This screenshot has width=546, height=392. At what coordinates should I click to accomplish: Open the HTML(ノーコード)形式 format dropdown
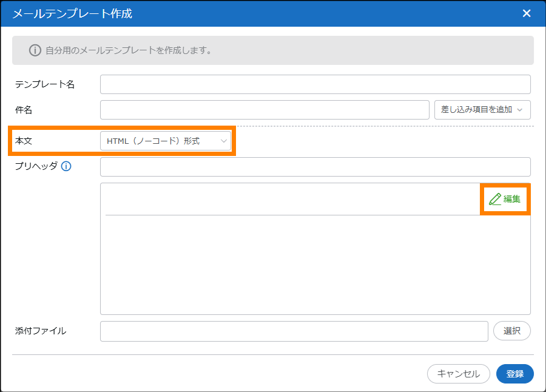click(166, 141)
